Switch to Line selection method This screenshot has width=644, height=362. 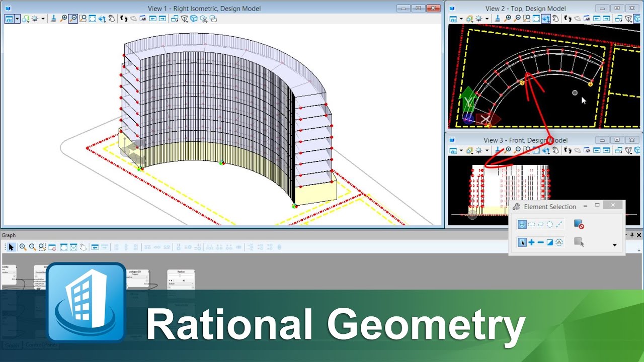coord(559,224)
